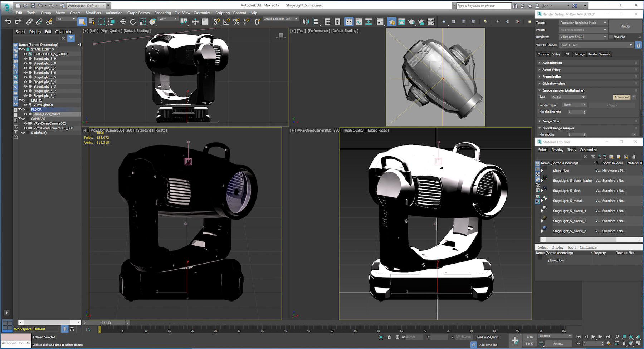Open the Mirror tool in toolbar
644x349 pixels.
tap(306, 22)
